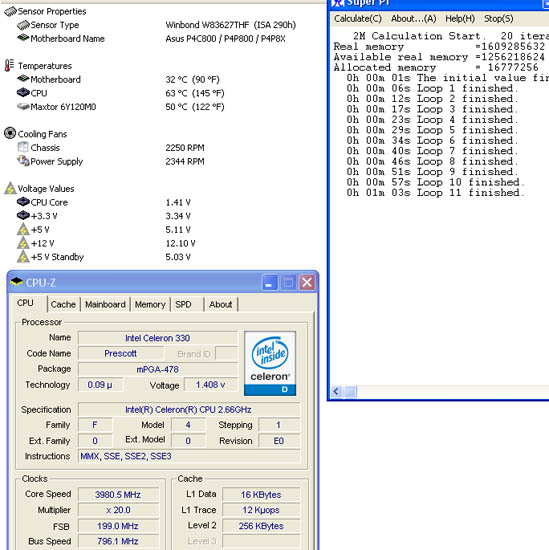Click the Super Pi title bar icon
This screenshot has width=549, height=550.
click(x=338, y=3)
